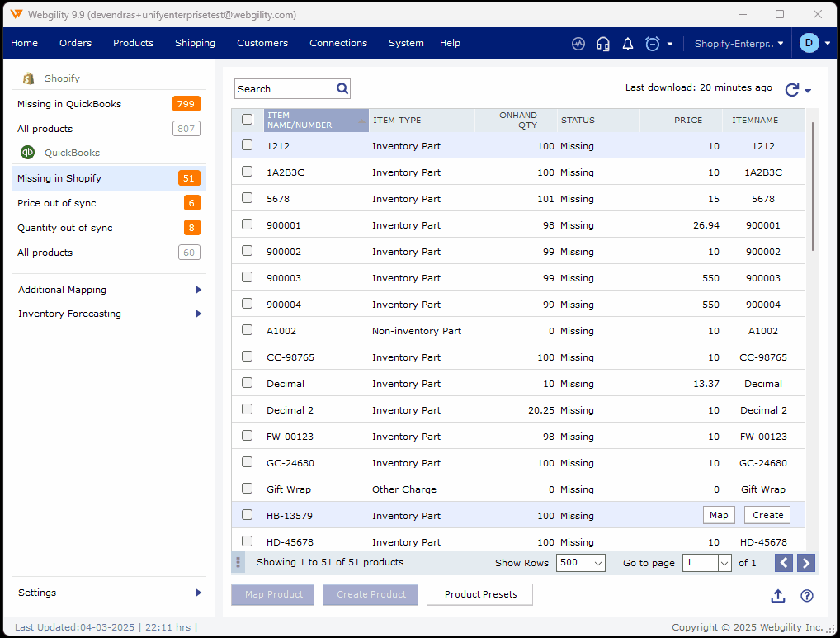Image resolution: width=840 pixels, height=638 pixels.
Task: Expand the Shopify-Enterprise store dropdown
Action: (x=739, y=44)
